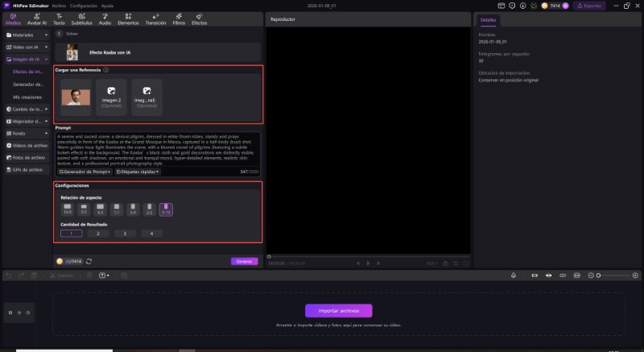Set Cantidad de Resultado to 3

125,234
